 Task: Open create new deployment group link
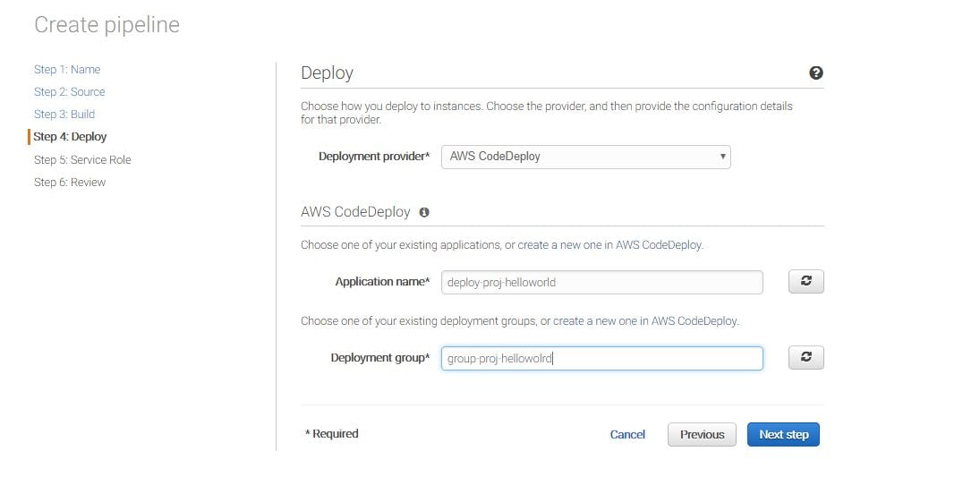click(x=645, y=321)
